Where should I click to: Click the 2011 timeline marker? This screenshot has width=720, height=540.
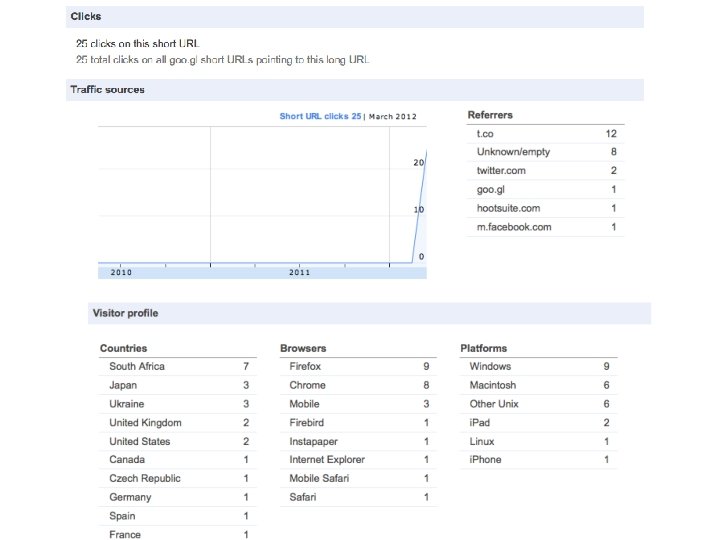[x=299, y=272]
